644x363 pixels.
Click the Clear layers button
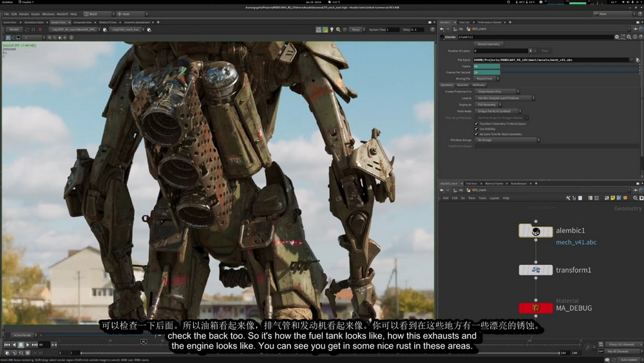(544, 50)
